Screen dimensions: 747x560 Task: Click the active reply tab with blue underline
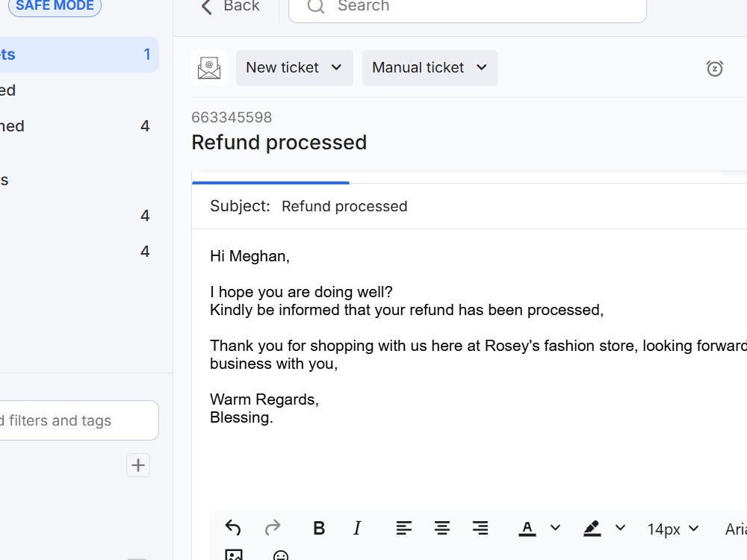pyautogui.click(x=270, y=177)
